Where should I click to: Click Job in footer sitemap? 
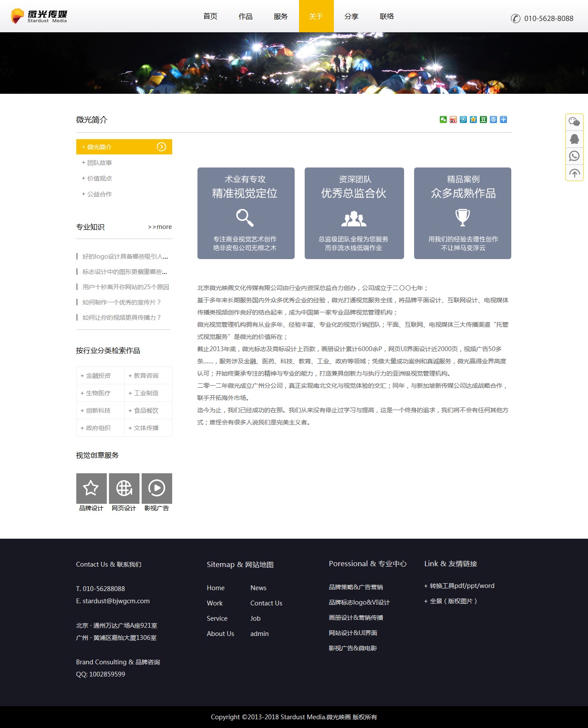[255, 619]
